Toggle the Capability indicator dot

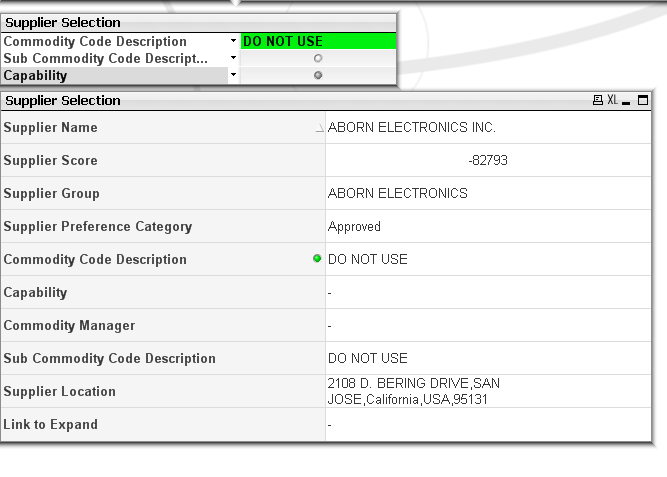[x=318, y=75]
